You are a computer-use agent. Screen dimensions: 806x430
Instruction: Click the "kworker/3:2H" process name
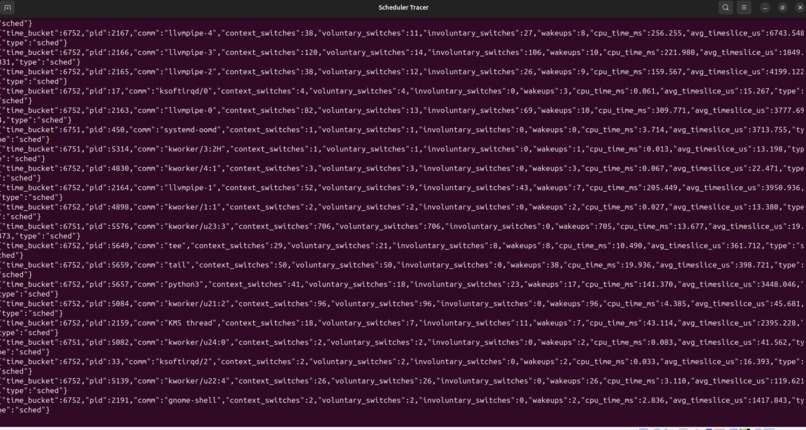pyautogui.click(x=194, y=149)
